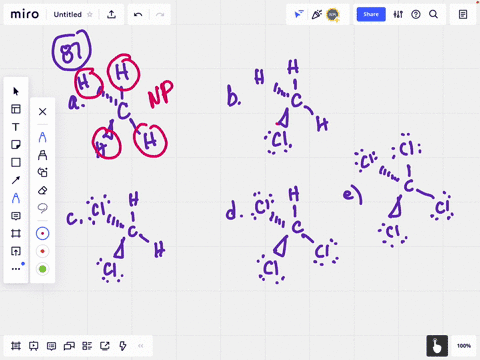Image resolution: width=480 pixels, height=360 pixels.
Task: Pick the green pen color
Action: [x=42, y=269]
